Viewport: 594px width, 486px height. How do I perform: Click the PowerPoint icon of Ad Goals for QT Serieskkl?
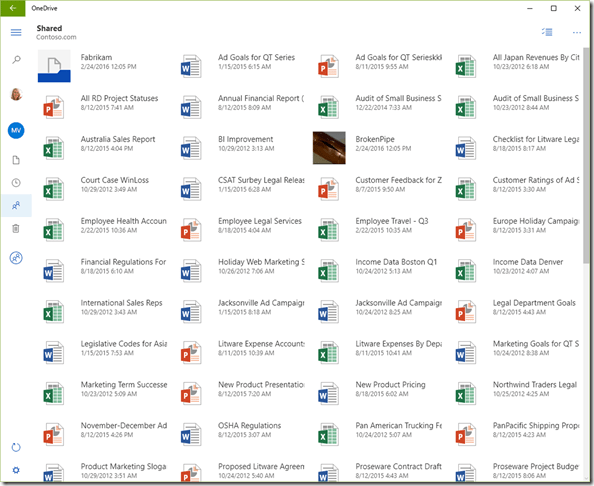point(328,66)
